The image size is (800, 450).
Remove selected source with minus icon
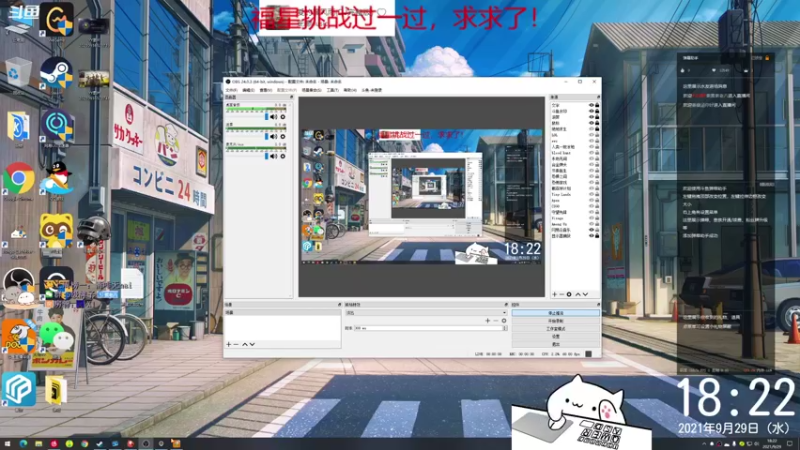(x=562, y=294)
